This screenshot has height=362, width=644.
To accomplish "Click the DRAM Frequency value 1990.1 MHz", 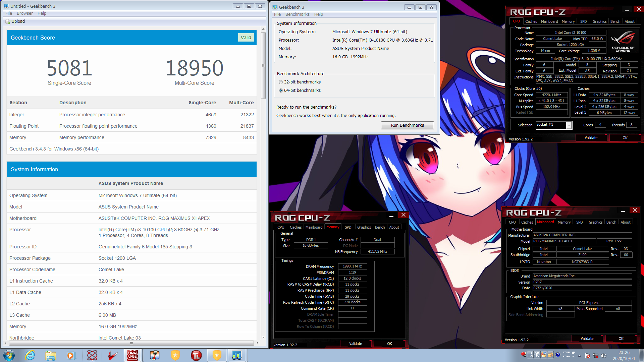I will coord(352,266).
